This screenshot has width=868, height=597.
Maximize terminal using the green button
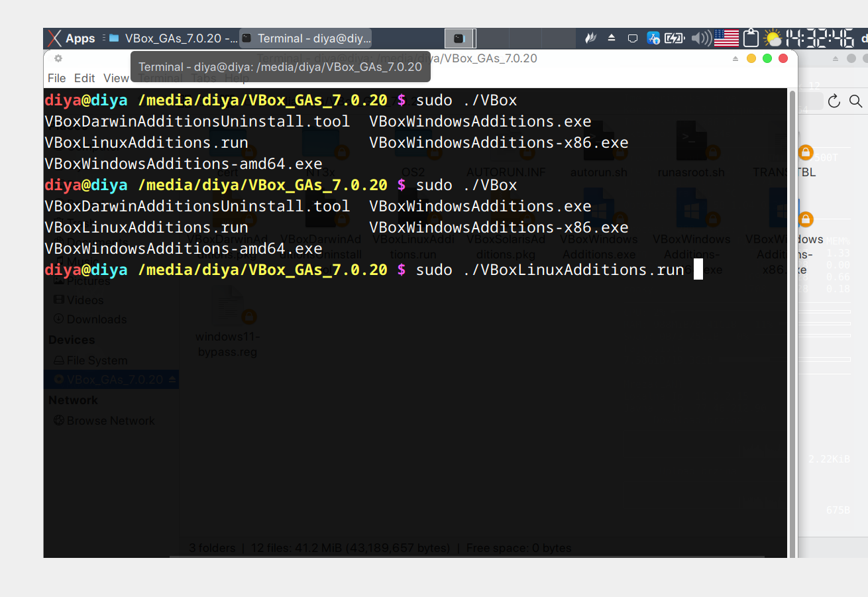[767, 58]
